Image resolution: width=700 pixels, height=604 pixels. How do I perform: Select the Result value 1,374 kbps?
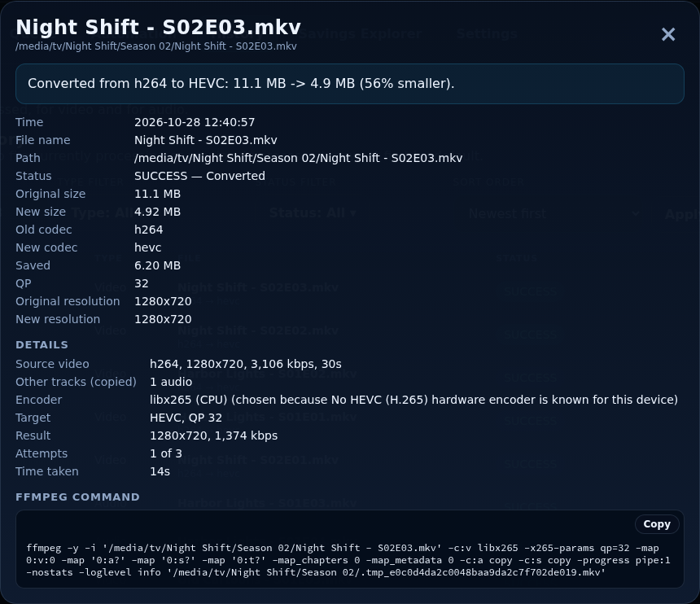pyautogui.click(x=214, y=435)
